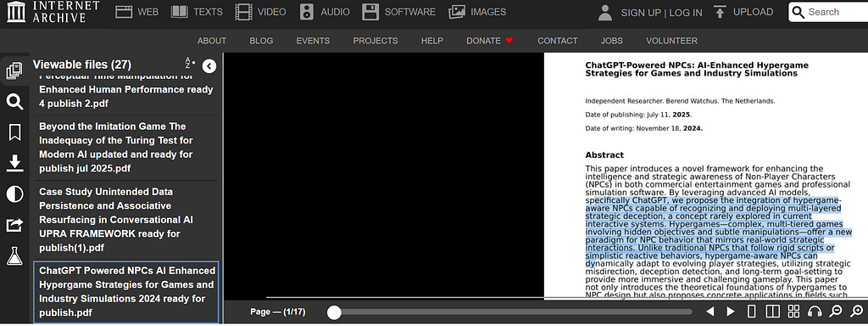Open Case Study Unintended Data Persistence pdf
The height and width of the screenshot is (326, 868).
pyautogui.click(x=126, y=220)
